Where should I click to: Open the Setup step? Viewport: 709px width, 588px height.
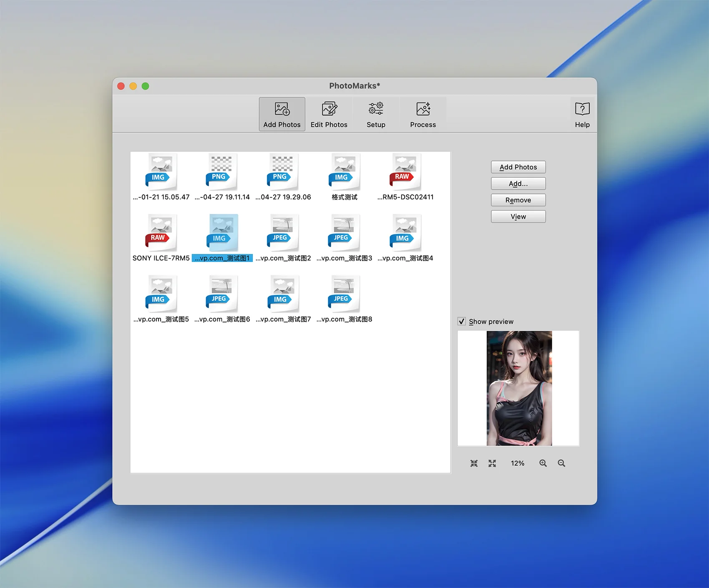coord(376,114)
